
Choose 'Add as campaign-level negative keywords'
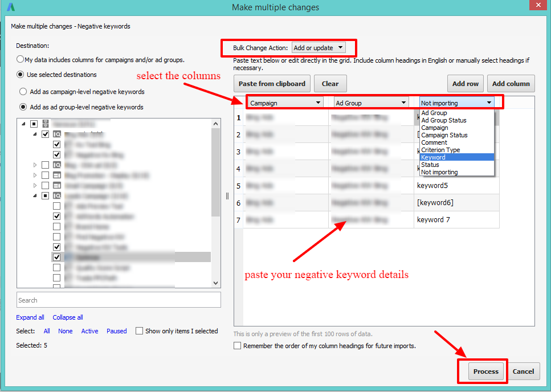(23, 92)
